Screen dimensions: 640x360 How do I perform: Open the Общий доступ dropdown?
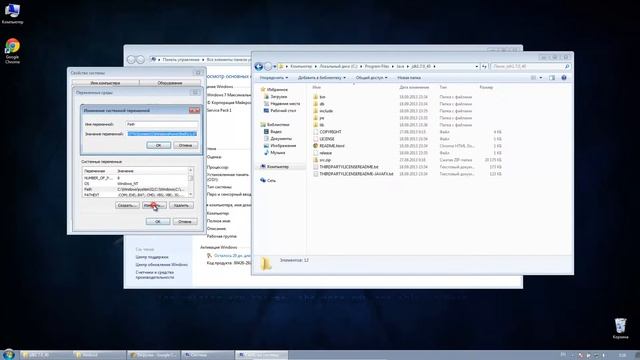coord(371,78)
